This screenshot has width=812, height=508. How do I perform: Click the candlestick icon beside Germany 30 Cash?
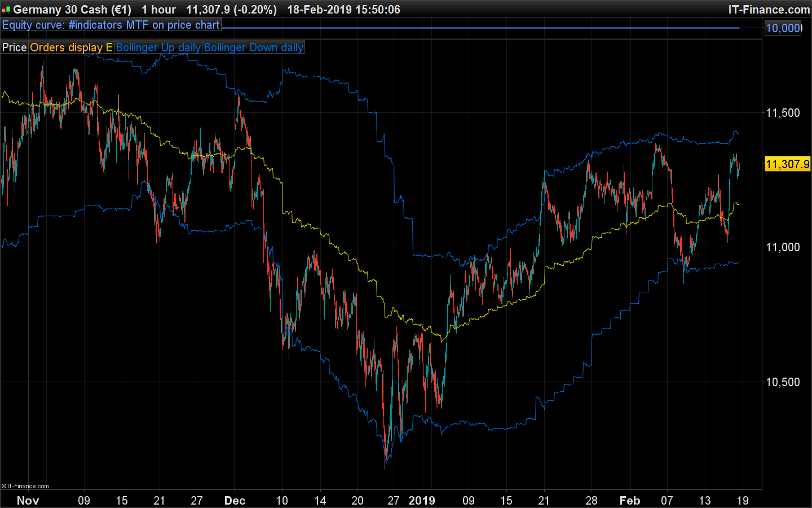click(6, 10)
